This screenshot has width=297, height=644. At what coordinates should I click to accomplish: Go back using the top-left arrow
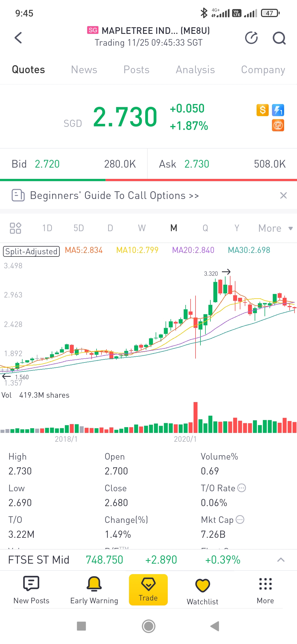click(18, 38)
